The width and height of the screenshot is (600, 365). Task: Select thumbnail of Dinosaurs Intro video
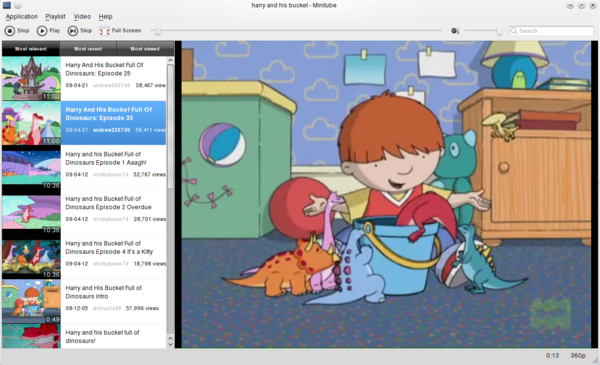tap(31, 301)
